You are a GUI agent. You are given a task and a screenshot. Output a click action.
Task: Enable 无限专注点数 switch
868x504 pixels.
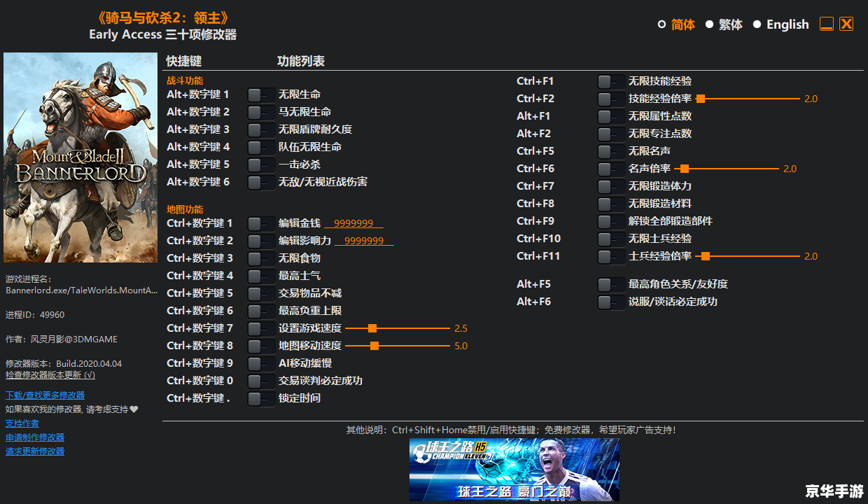[x=611, y=134]
